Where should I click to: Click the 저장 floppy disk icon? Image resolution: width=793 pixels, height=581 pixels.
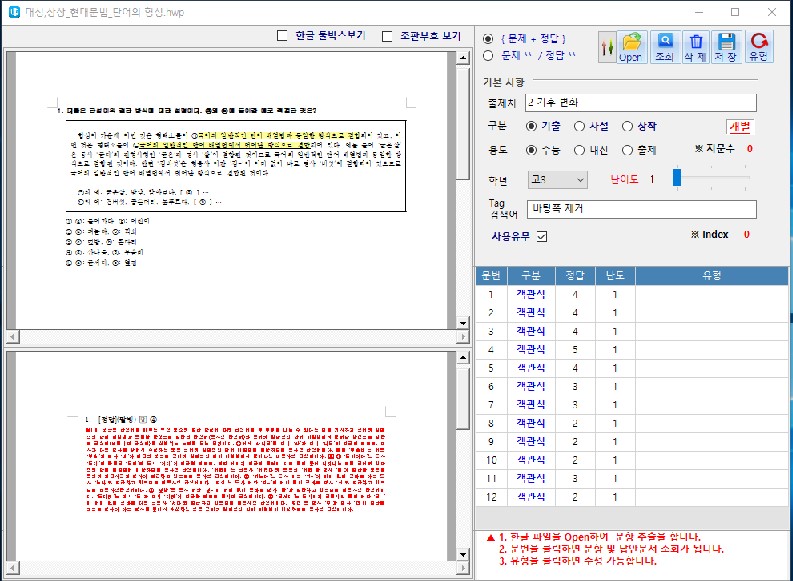coord(727,46)
